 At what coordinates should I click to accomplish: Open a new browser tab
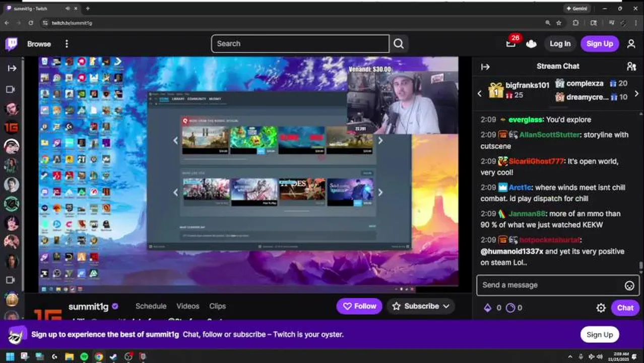(88, 9)
